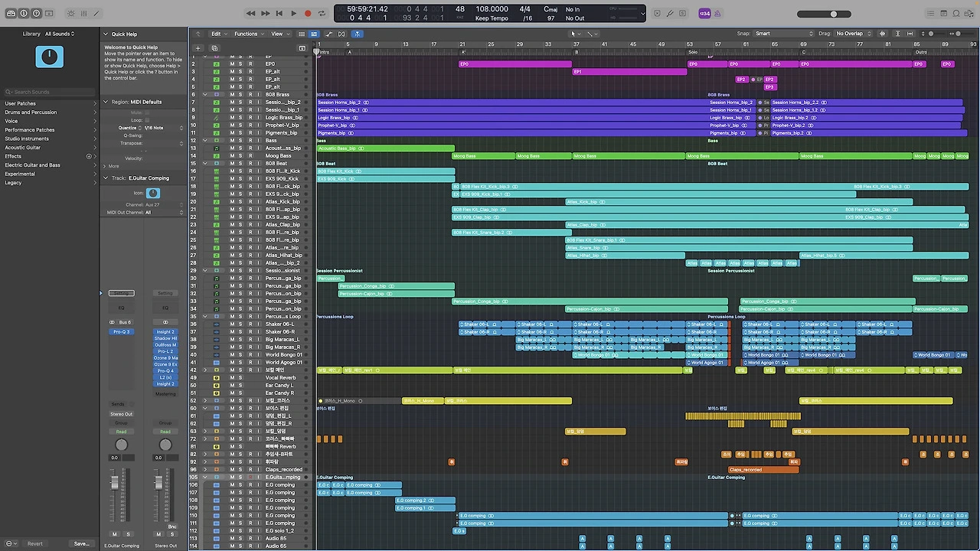Open the Snap Smart dropdown
The height and width of the screenshot is (551, 980).
tap(784, 34)
